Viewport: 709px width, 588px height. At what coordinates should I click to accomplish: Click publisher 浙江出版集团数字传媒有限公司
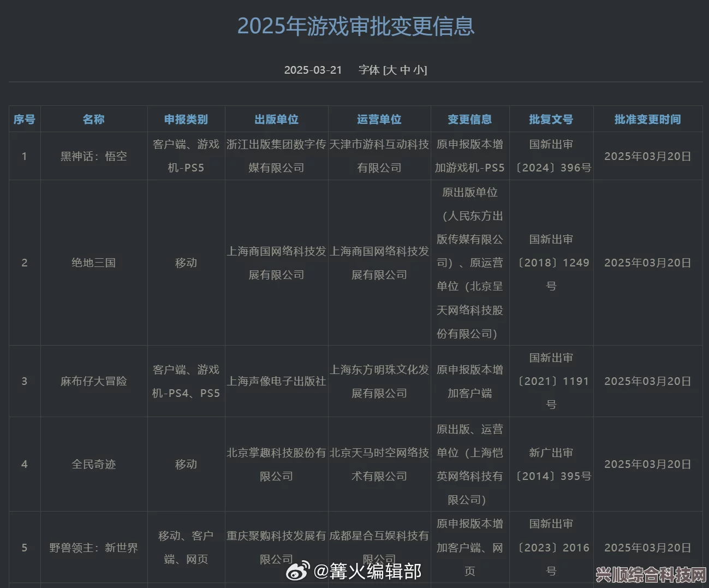pyautogui.click(x=276, y=156)
